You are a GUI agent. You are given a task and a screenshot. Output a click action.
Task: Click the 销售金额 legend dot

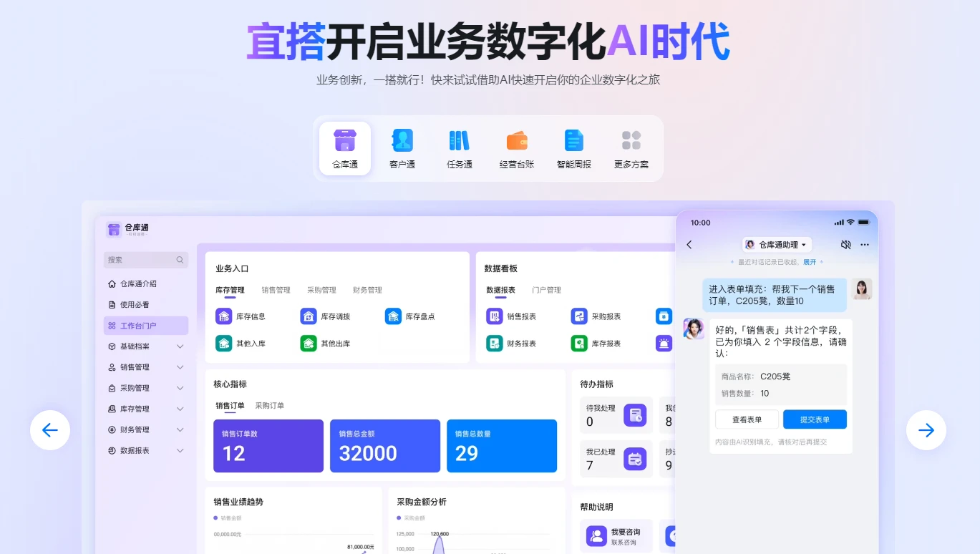tap(215, 517)
